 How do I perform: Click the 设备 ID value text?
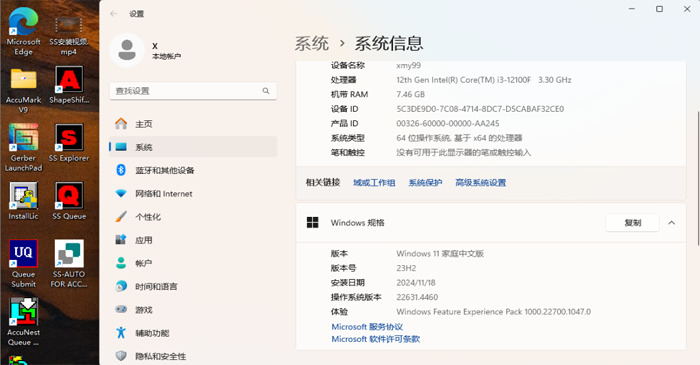[x=480, y=109]
